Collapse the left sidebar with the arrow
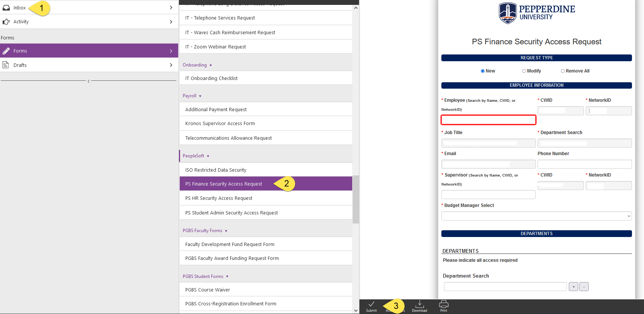Screen dimensions: 644x314 [x=89, y=81]
